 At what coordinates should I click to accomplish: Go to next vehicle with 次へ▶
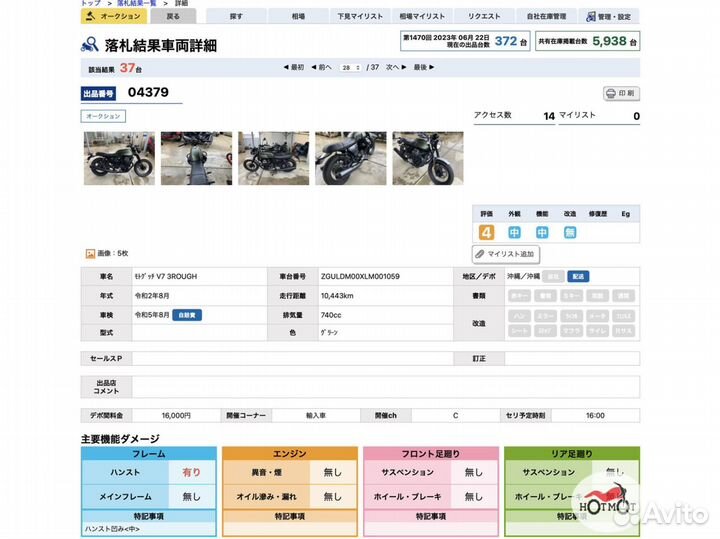point(393,67)
